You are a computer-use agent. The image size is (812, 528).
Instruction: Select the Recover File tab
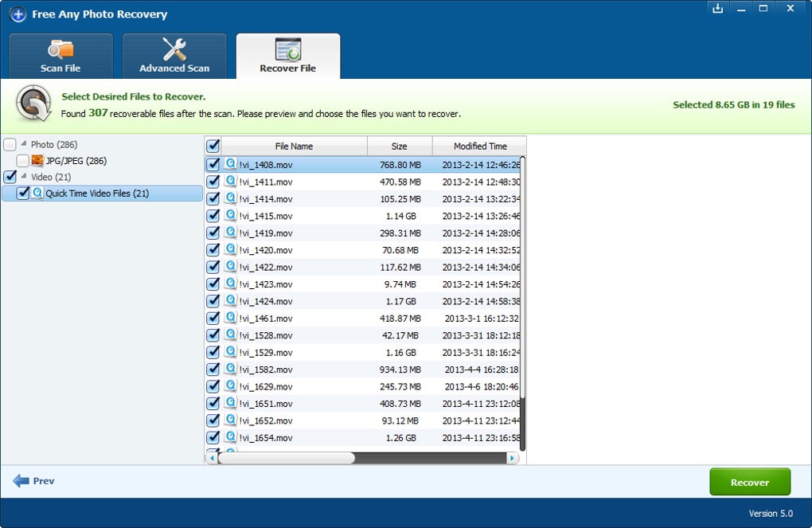288,56
